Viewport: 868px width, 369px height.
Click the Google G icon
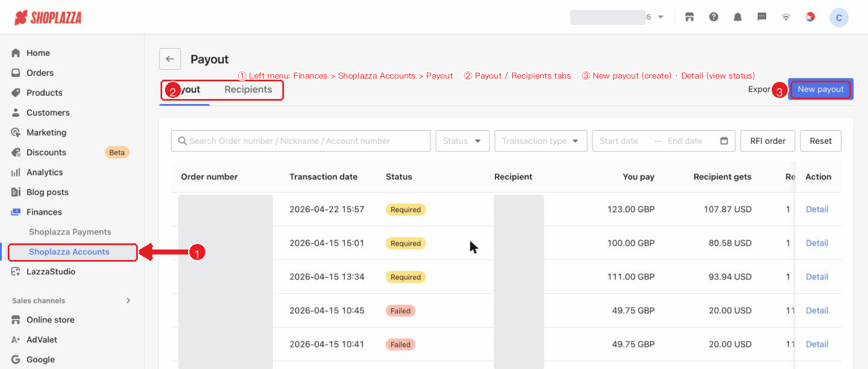(15, 360)
